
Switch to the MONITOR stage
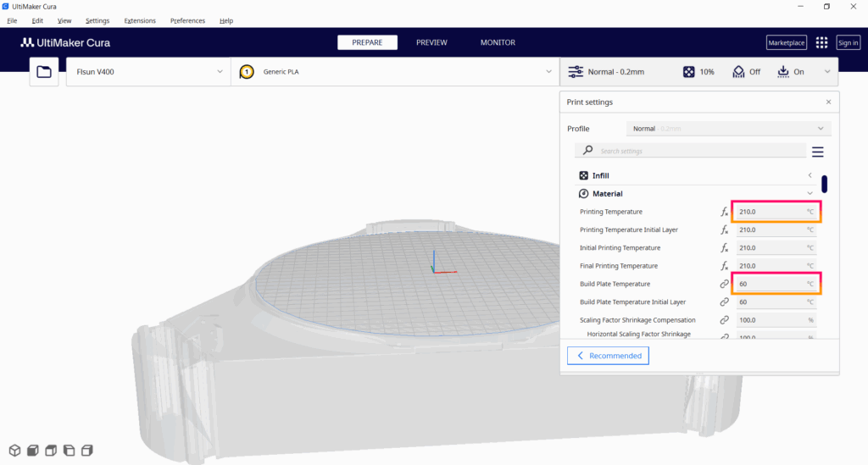498,42
